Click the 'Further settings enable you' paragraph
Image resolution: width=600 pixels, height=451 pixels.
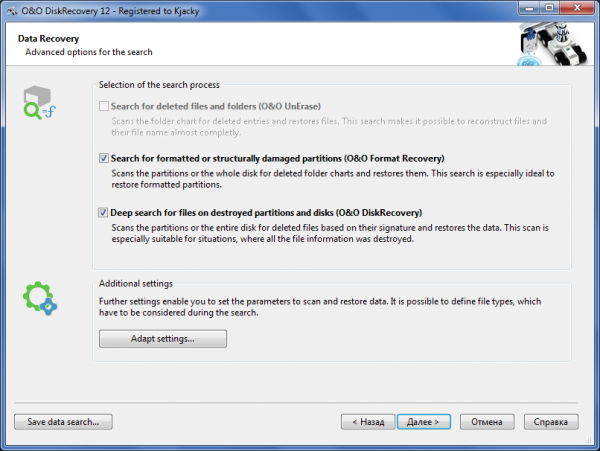320,307
